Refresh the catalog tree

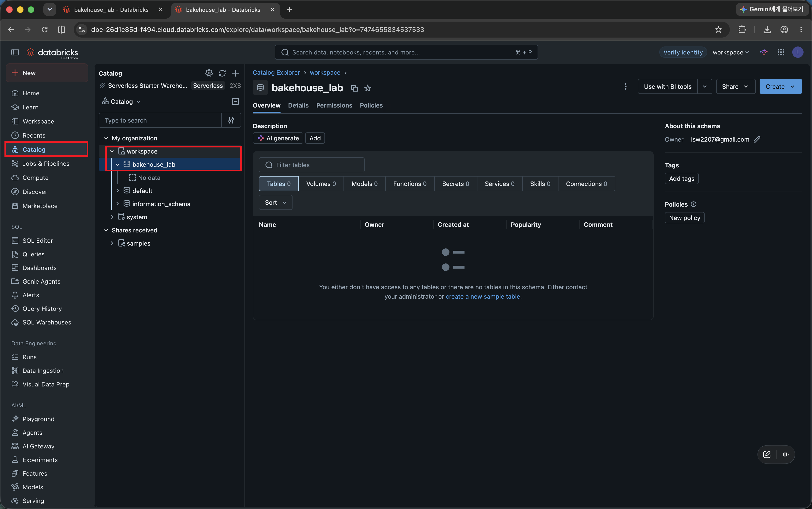click(222, 73)
